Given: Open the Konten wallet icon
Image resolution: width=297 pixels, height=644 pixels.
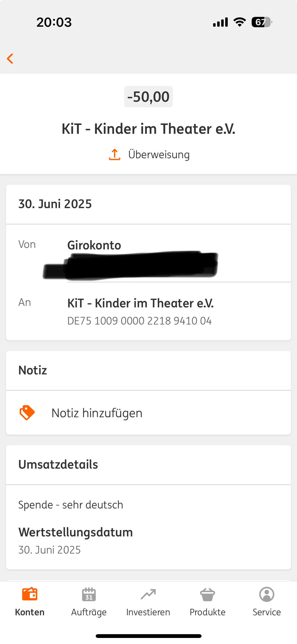Looking at the screenshot, I should pyautogui.click(x=30, y=594).
